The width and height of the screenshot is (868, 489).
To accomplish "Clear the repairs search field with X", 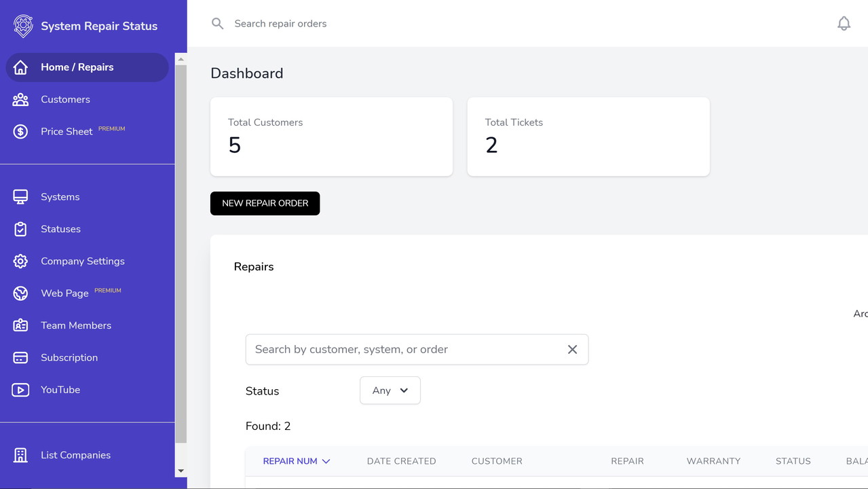I will tap(572, 349).
